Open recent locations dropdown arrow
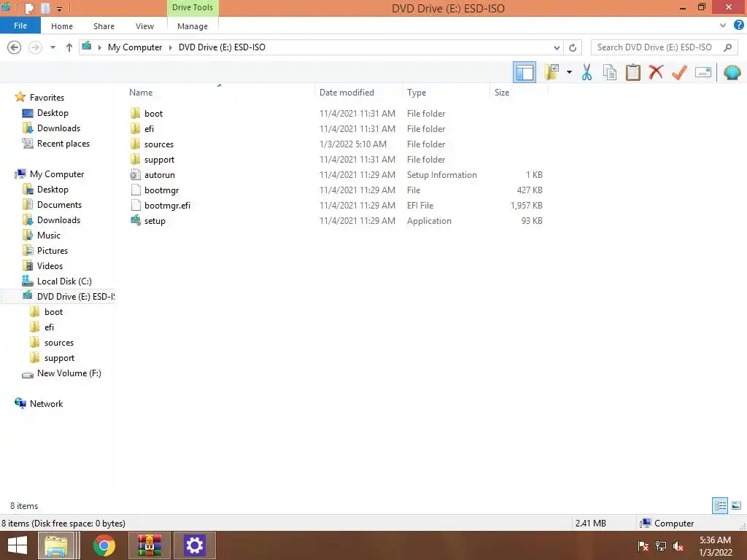This screenshot has width=747, height=560. click(x=53, y=47)
